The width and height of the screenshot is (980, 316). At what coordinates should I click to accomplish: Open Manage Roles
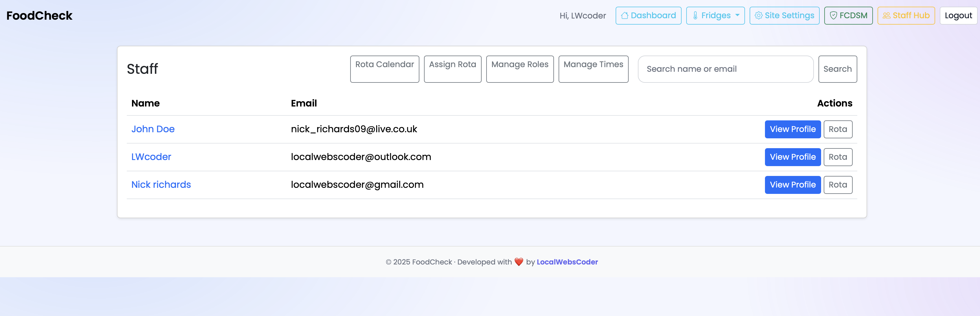click(x=520, y=69)
